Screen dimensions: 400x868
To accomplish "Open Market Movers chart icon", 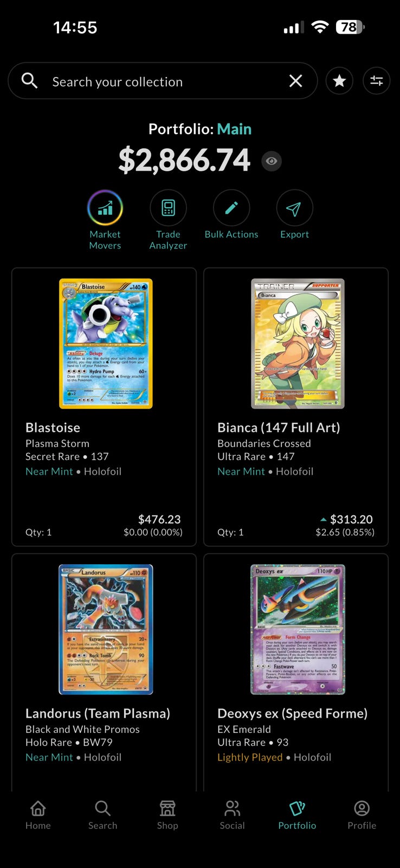I will point(105,208).
